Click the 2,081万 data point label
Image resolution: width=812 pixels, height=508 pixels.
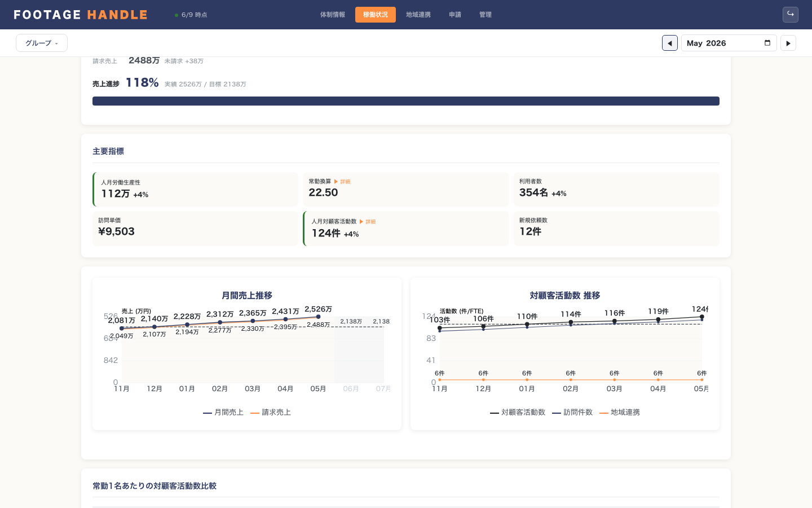tap(122, 321)
